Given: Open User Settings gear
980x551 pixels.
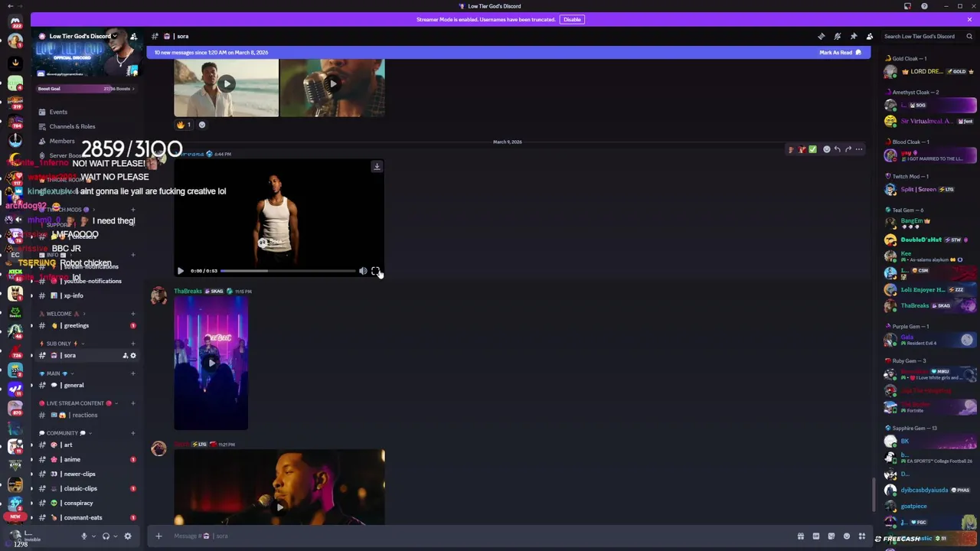Looking at the screenshot, I should (x=128, y=536).
